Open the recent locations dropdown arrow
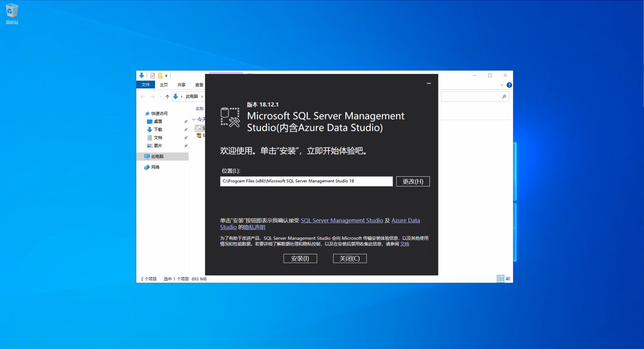 pyautogui.click(x=161, y=96)
